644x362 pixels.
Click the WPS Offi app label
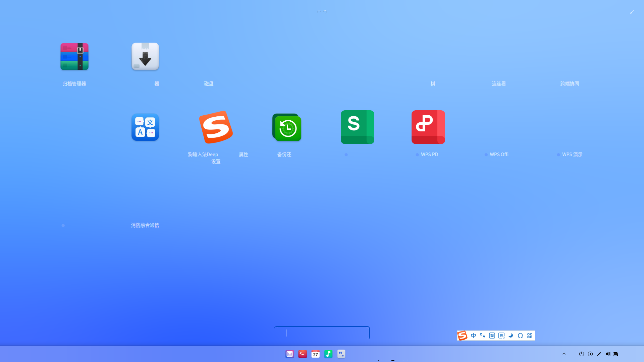pyautogui.click(x=499, y=155)
